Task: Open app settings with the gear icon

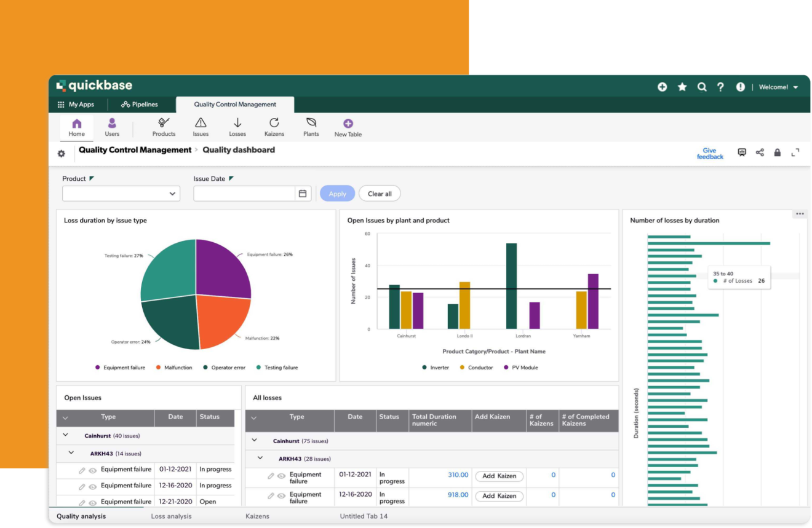Action: pos(61,153)
